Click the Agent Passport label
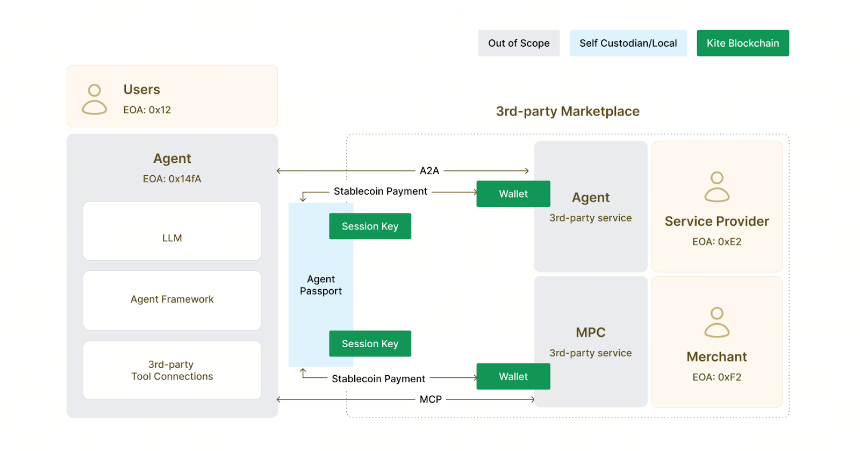This screenshot has width=860, height=451. (321, 285)
